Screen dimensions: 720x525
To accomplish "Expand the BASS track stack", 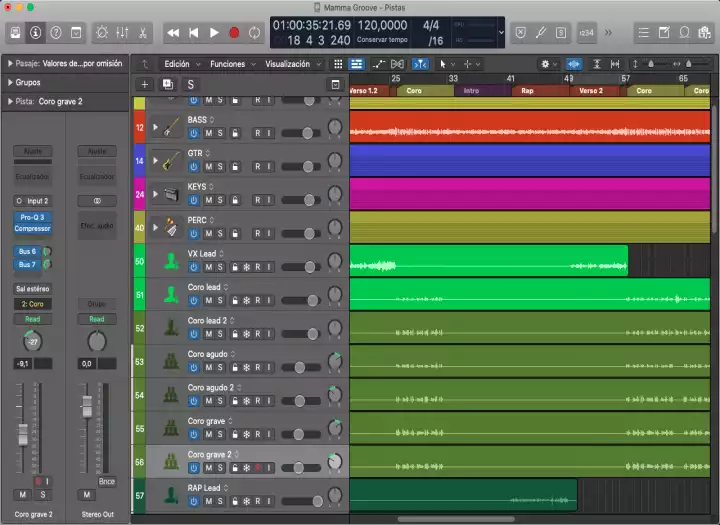I will point(155,127).
